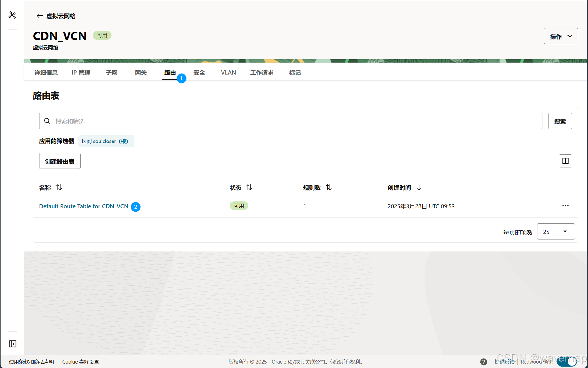Sort by 规则数 column arrows
Screen dimensions: 588x368
pyautogui.click(x=329, y=187)
